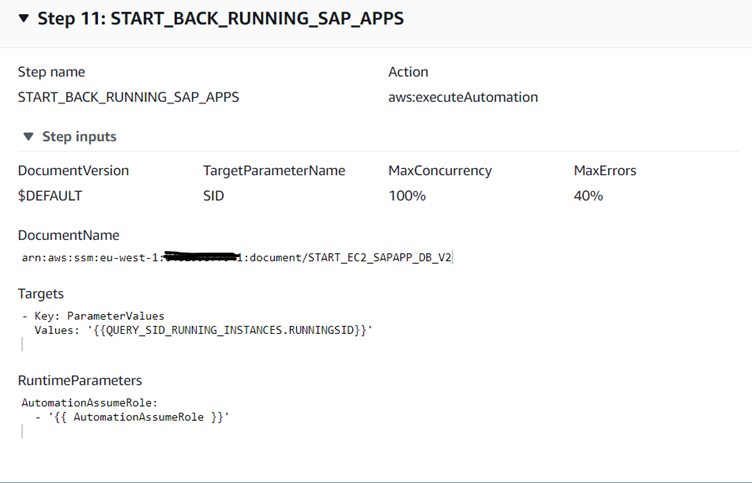
Task: Click the 'Step inputs' label
Action: (x=79, y=137)
